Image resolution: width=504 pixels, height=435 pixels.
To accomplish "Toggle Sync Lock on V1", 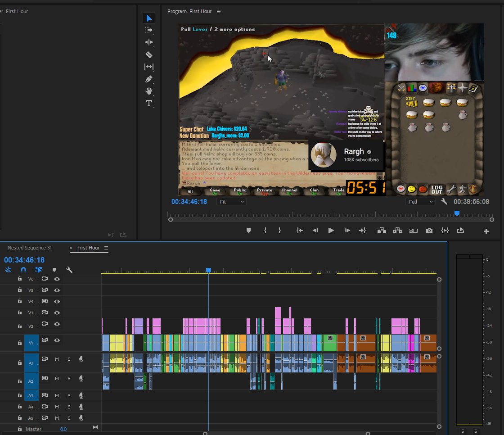I will click(x=45, y=340).
